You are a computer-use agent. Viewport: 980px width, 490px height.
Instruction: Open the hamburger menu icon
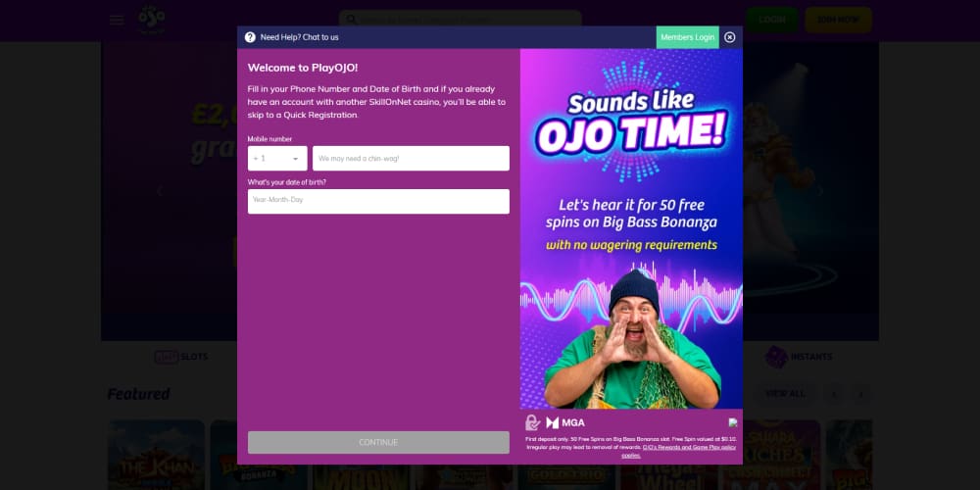tap(117, 20)
